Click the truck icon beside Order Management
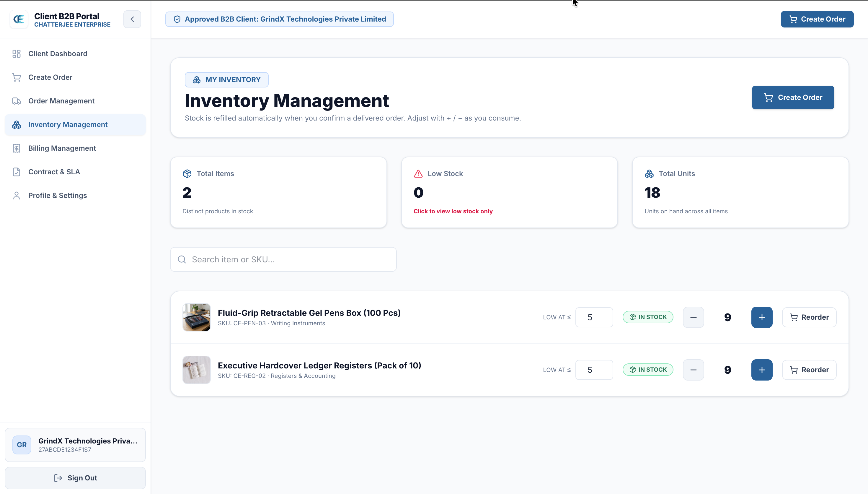The image size is (868, 494). (17, 101)
